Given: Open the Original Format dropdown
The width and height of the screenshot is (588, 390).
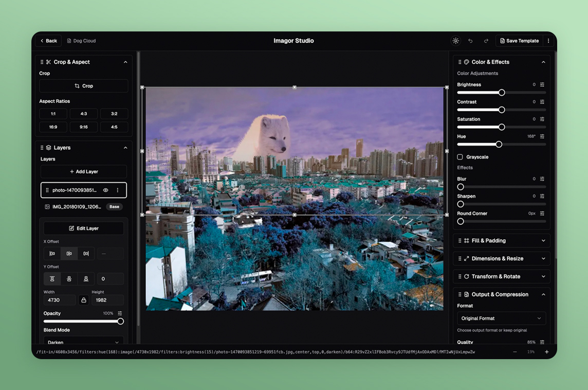Looking at the screenshot, I should click(501, 318).
